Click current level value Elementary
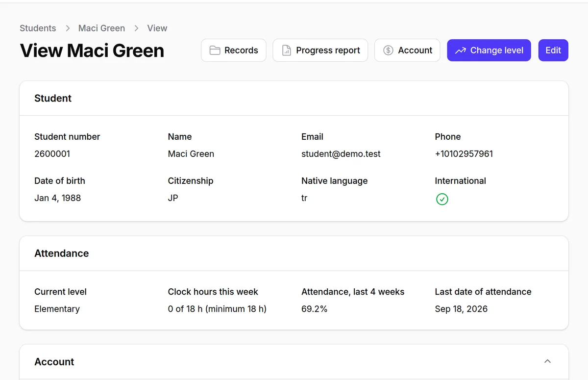The image size is (588, 380). coord(57,309)
